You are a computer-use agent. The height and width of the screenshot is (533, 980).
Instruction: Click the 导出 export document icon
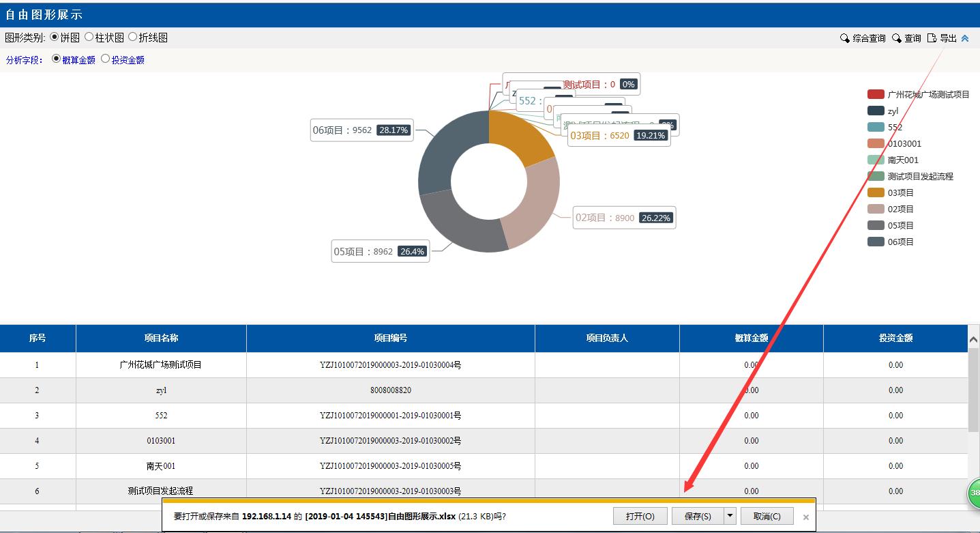click(x=932, y=38)
